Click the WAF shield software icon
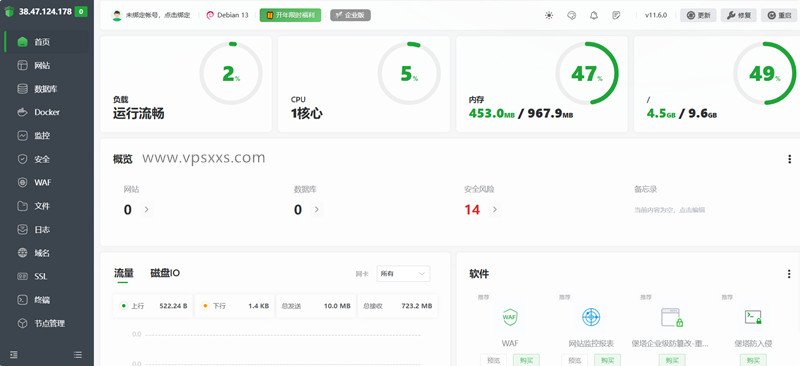The image size is (800, 366). (x=510, y=318)
